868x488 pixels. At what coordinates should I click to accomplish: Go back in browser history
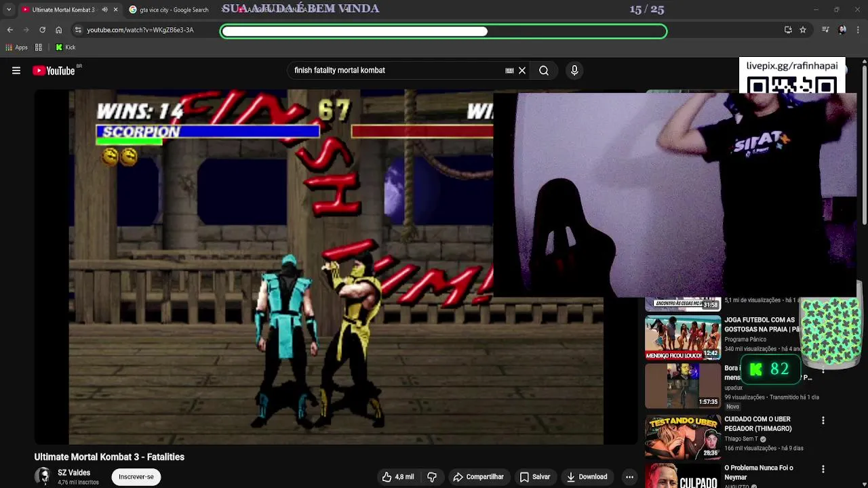[x=10, y=30]
